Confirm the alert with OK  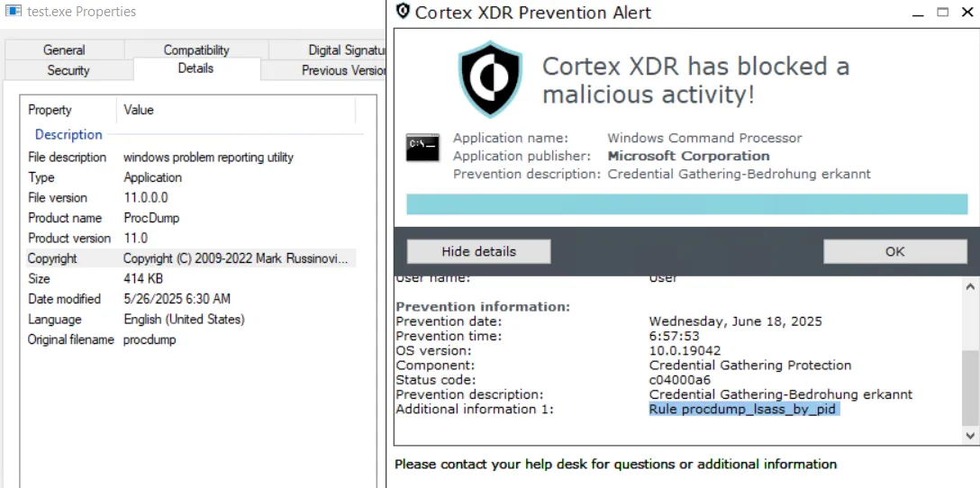coord(894,251)
